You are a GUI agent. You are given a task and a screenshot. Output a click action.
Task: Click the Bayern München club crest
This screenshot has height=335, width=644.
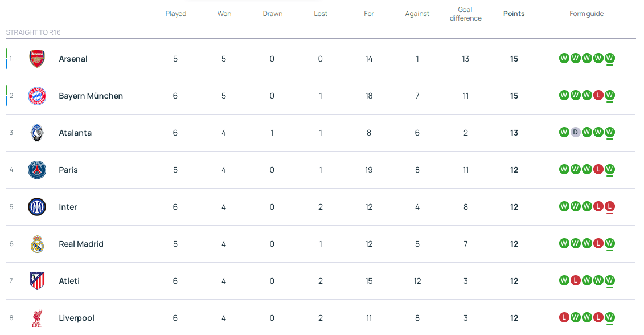(x=37, y=96)
